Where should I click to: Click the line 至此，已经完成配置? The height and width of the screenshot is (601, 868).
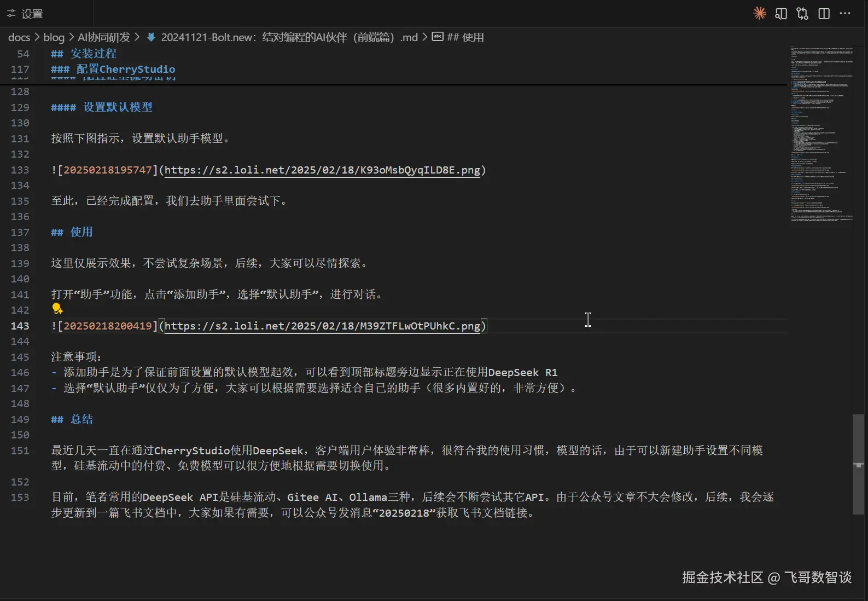tap(170, 201)
